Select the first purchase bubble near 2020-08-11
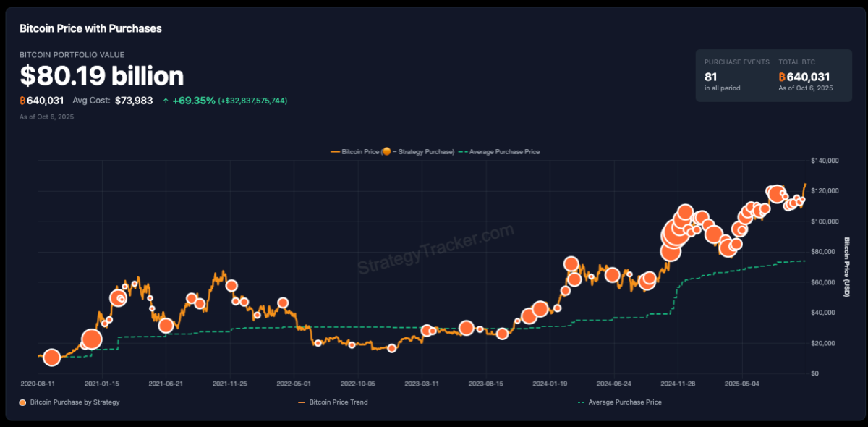The image size is (868, 427). (51, 357)
